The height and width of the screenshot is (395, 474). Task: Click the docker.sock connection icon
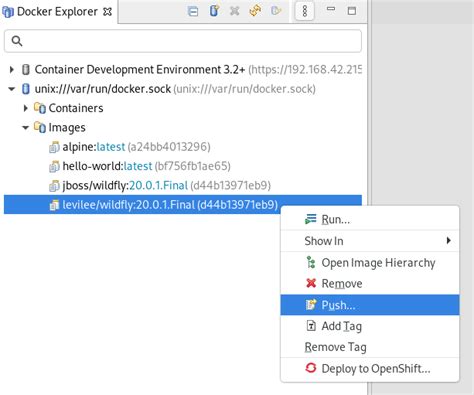26,89
